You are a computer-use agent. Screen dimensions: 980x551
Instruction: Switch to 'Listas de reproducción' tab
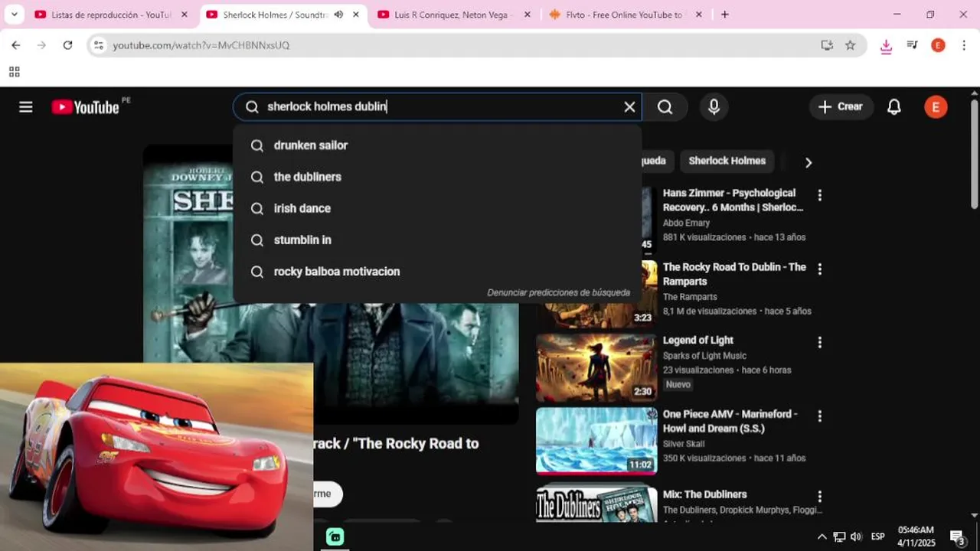pos(111,15)
